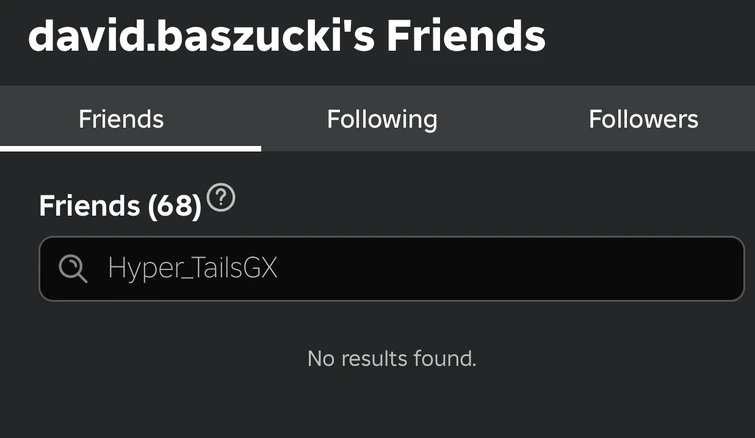Open the Followers list

[x=643, y=119]
